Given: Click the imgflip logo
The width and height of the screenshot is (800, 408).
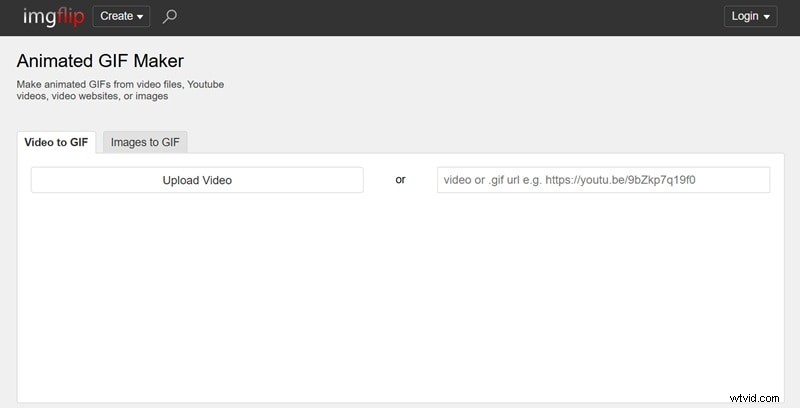Looking at the screenshot, I should pyautogui.click(x=53, y=16).
